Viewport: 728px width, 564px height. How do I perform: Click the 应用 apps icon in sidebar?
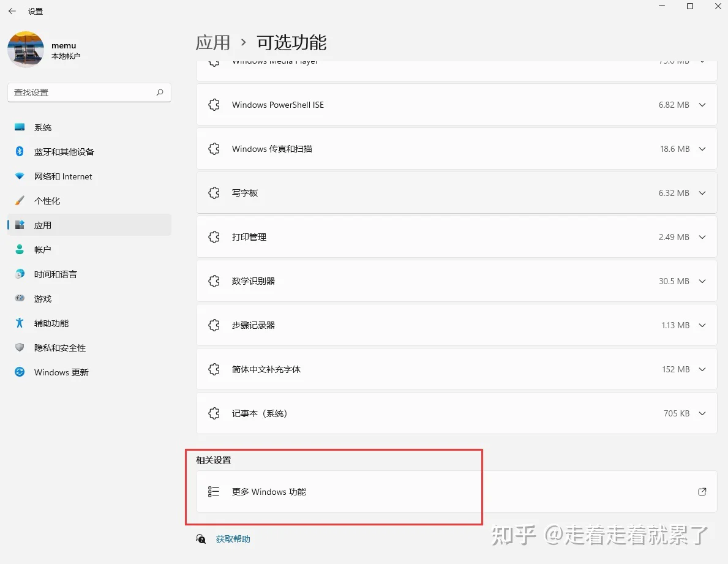[x=20, y=225]
